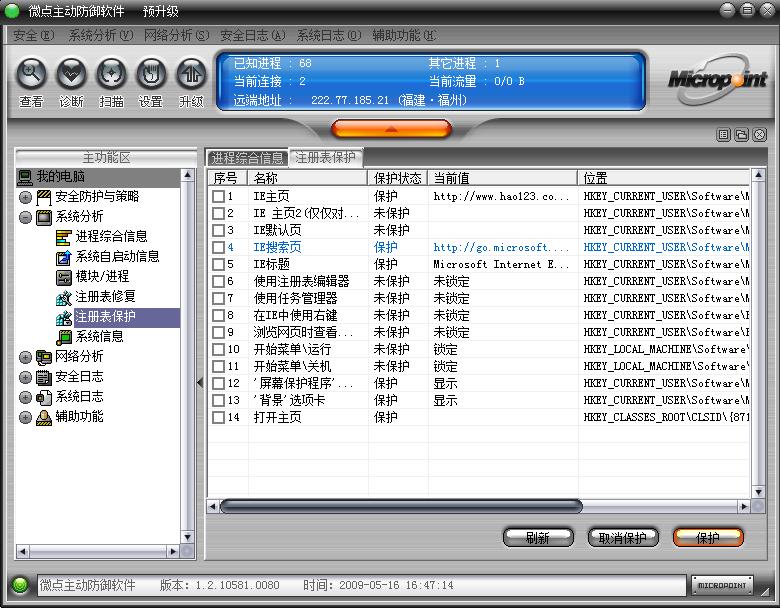Click the 辅助功能 icon in the tree

point(44,417)
